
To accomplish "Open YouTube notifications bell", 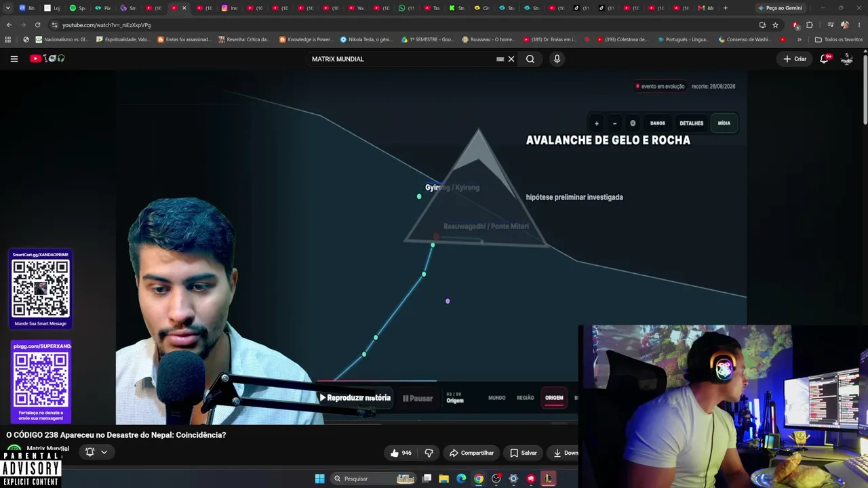I will [x=825, y=59].
